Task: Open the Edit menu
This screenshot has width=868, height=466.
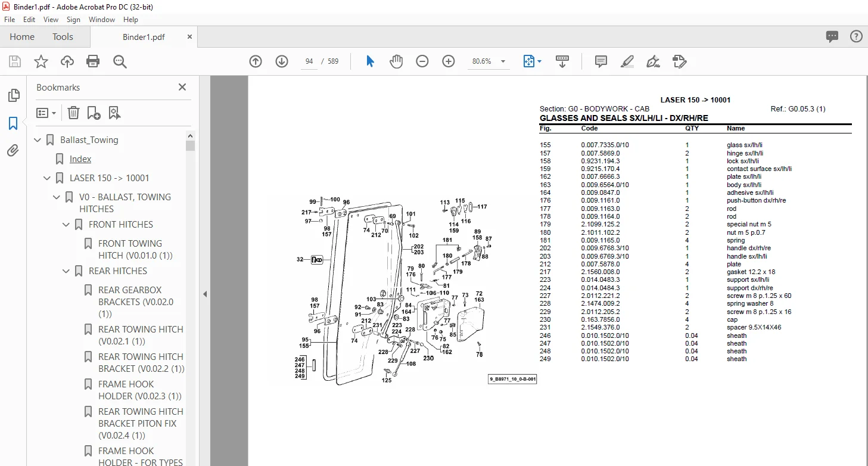Action: point(29,20)
